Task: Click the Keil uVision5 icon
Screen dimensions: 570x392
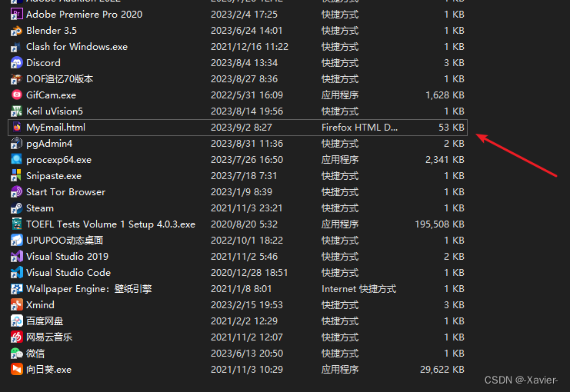Action: (x=16, y=111)
